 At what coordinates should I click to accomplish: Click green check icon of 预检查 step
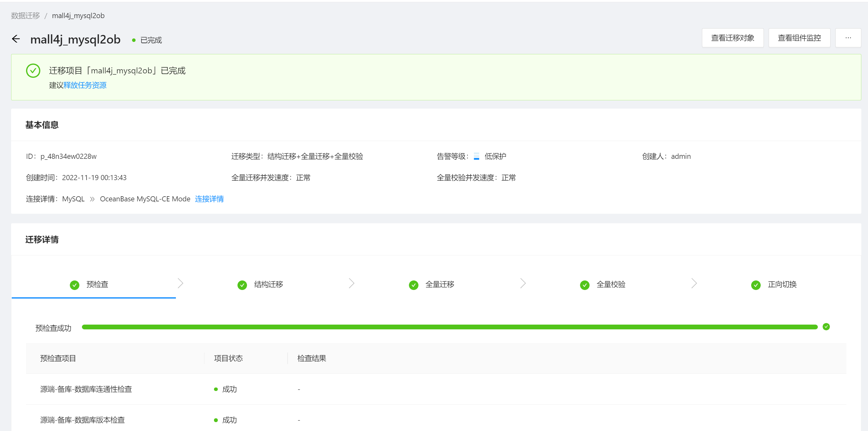[75, 285]
